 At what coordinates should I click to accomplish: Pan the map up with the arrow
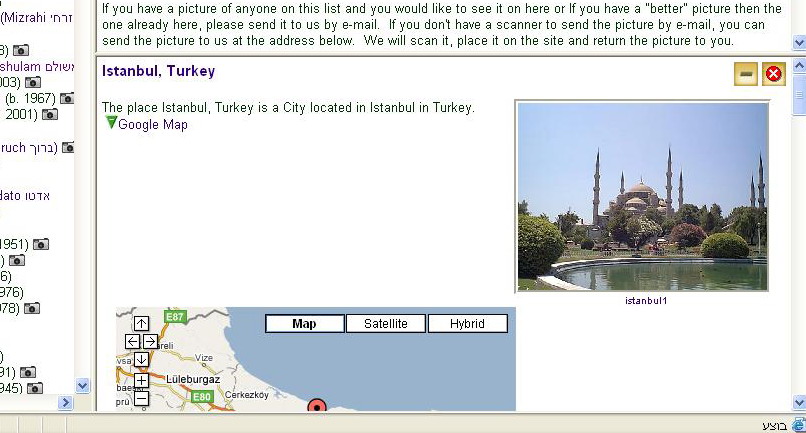click(141, 323)
